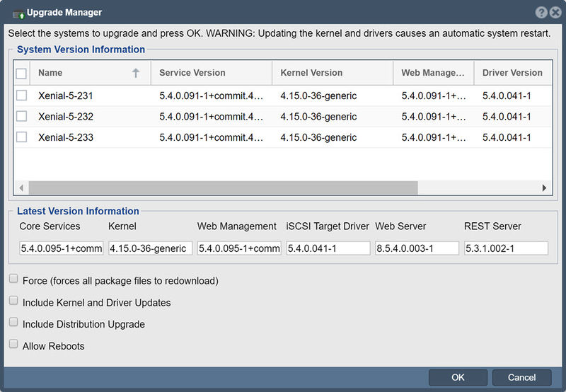Click the Web Management version field

click(239, 248)
